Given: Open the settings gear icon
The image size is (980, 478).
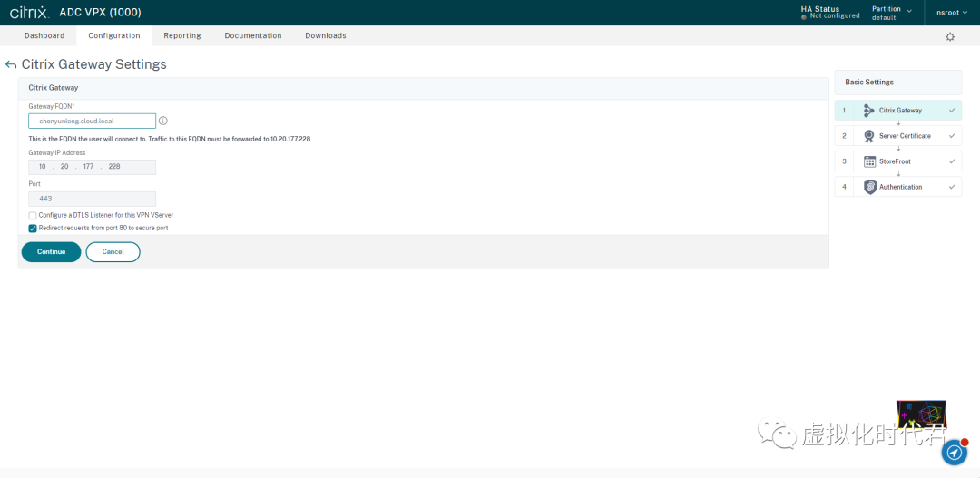Looking at the screenshot, I should pyautogui.click(x=950, y=36).
